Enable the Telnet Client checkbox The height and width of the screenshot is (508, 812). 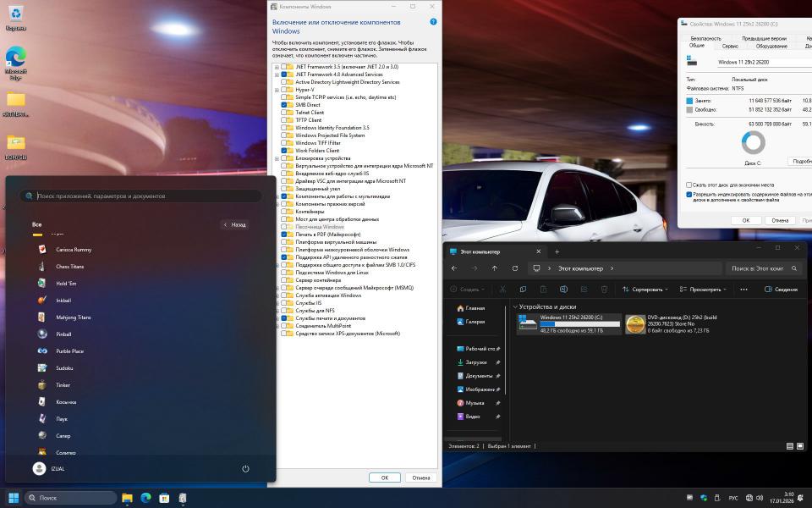tap(284, 112)
